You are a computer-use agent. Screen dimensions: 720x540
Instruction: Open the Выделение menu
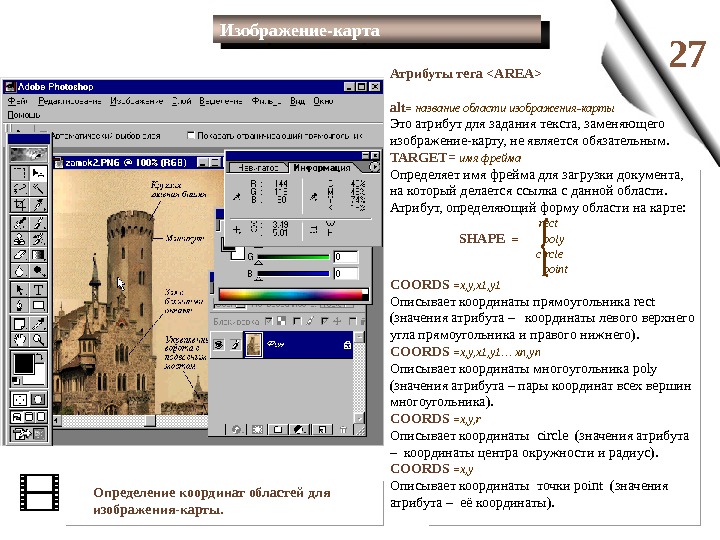[x=221, y=101]
